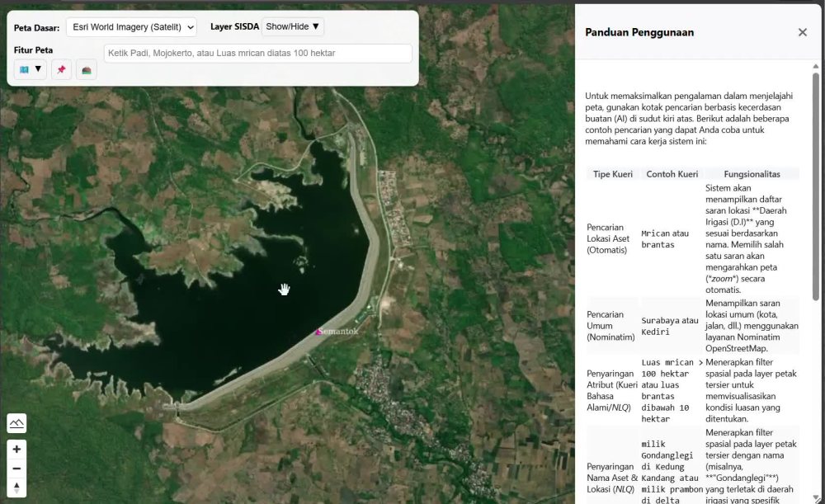Select 'Luas mrican > 100 hektar' example

tap(672, 390)
